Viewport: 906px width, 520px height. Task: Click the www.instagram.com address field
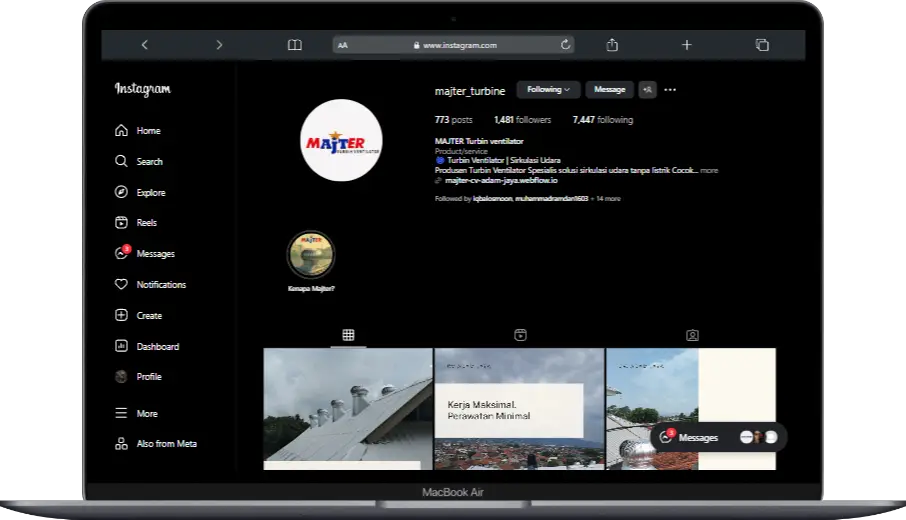(x=454, y=45)
